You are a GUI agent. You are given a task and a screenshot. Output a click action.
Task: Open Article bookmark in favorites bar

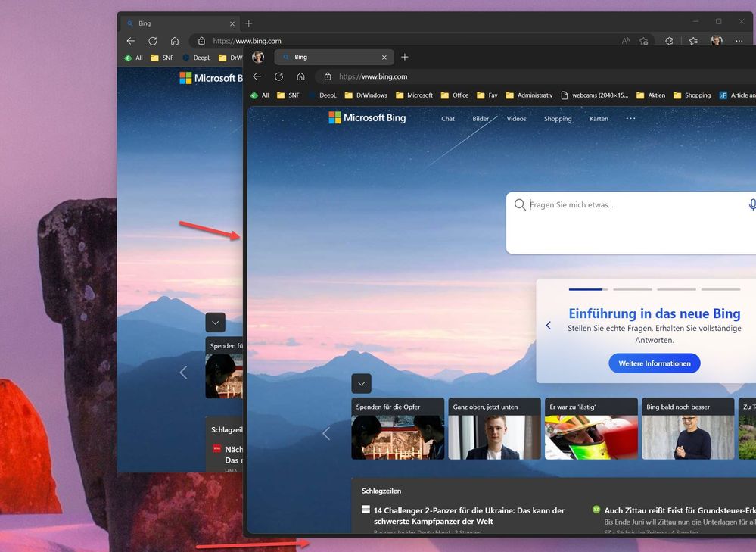737,95
